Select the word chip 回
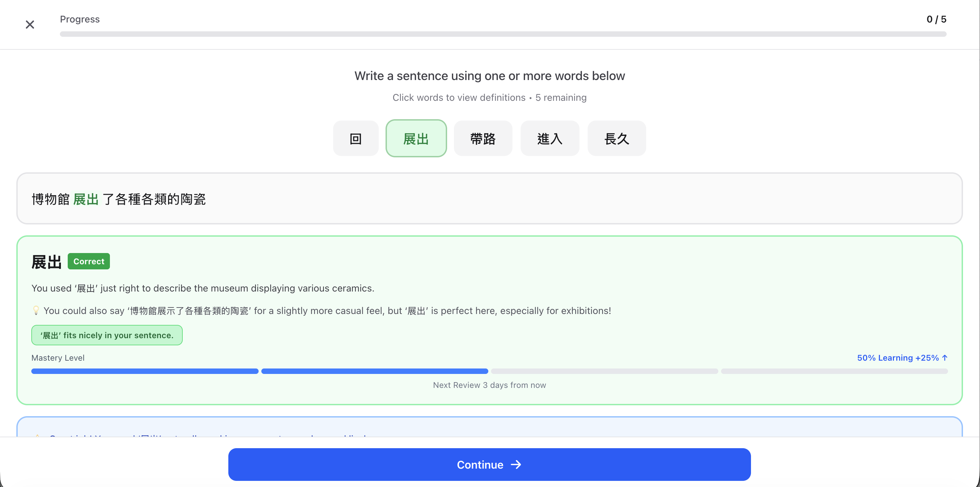980x487 pixels. (355, 139)
